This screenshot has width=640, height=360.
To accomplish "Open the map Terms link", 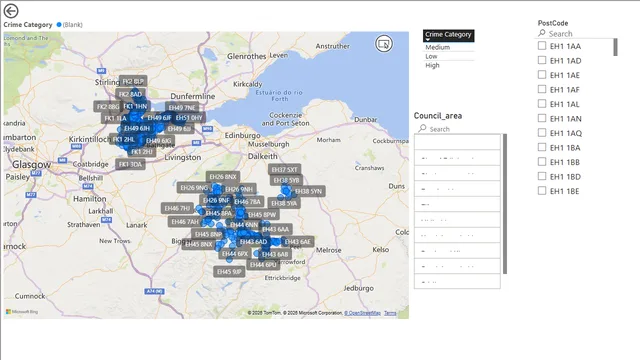I will tap(390, 313).
